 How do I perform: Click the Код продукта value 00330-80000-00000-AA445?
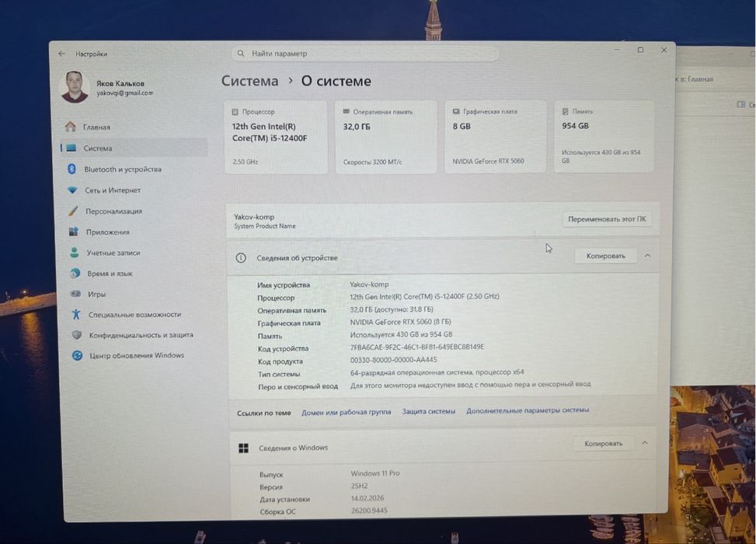pyautogui.click(x=393, y=360)
